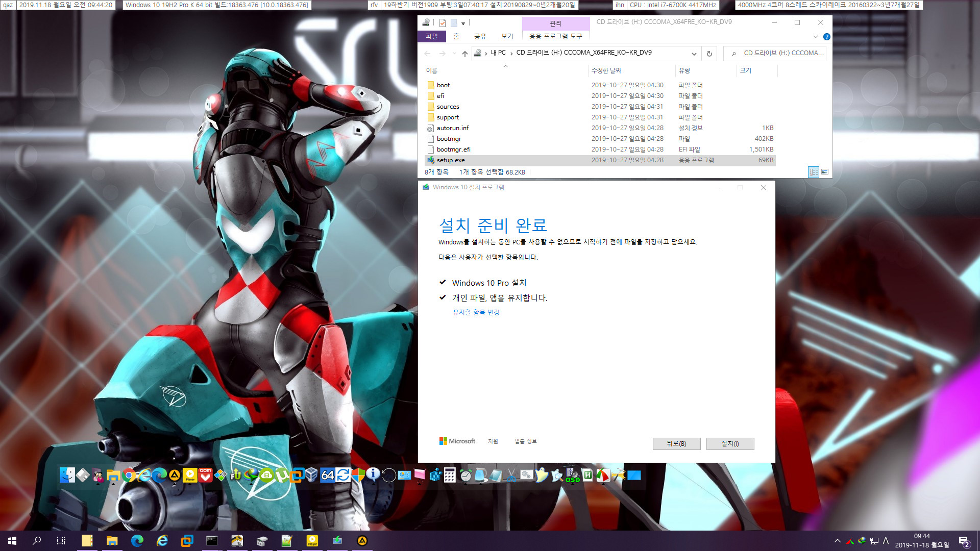The height and width of the screenshot is (551, 980).
Task: Open the Windows Defender shield icon in dock
Action: (358, 475)
